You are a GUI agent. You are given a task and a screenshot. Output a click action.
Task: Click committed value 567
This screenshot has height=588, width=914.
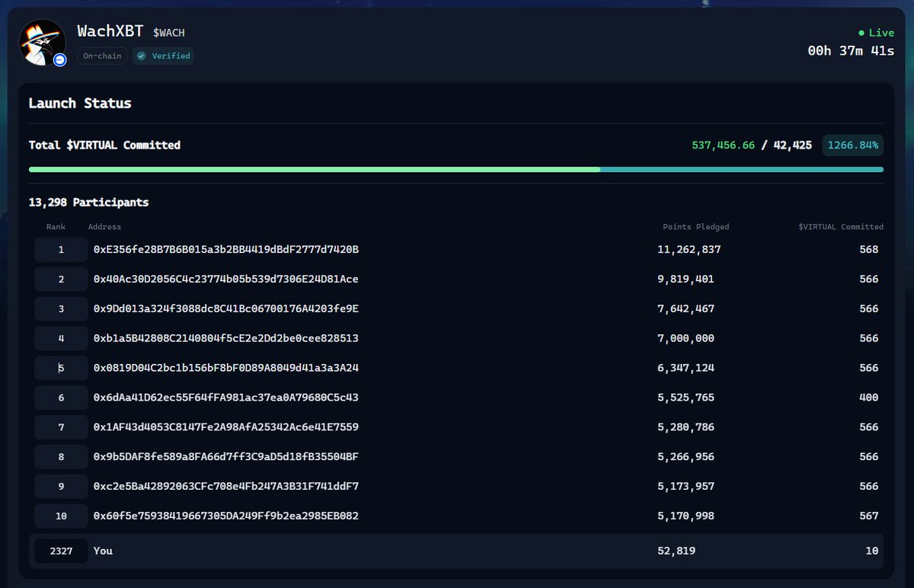pos(868,516)
